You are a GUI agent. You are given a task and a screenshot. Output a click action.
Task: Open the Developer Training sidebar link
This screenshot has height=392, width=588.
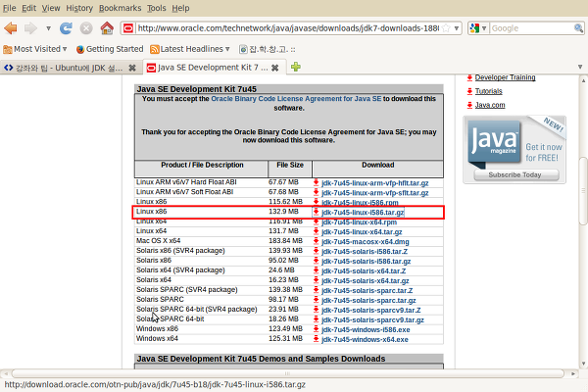click(505, 77)
